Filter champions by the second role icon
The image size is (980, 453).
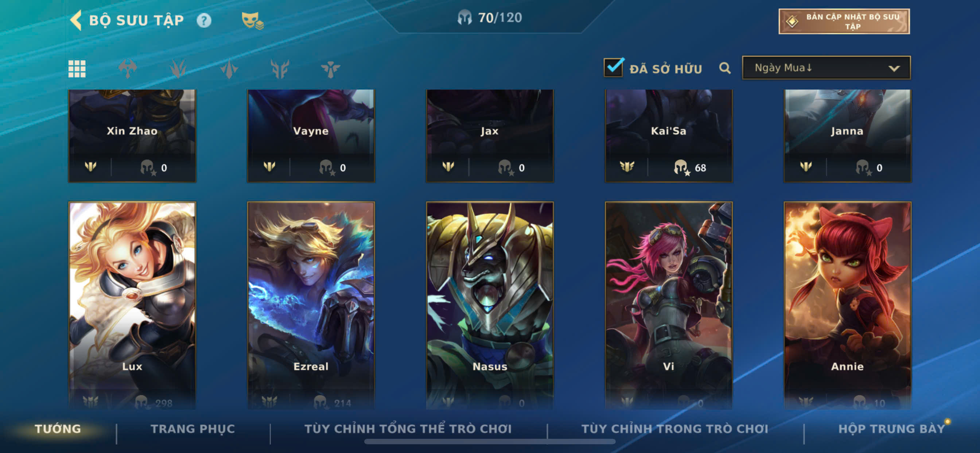point(128,69)
